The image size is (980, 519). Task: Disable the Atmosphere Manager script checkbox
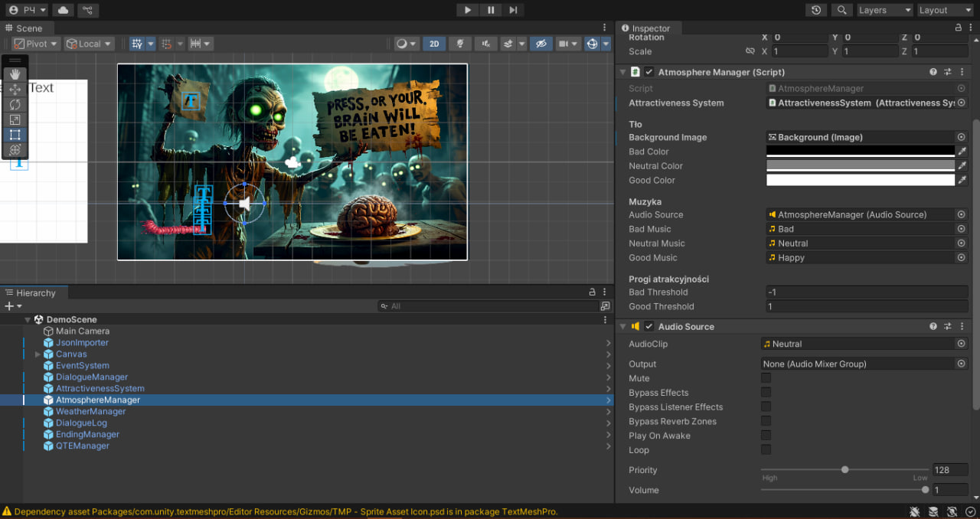(649, 72)
